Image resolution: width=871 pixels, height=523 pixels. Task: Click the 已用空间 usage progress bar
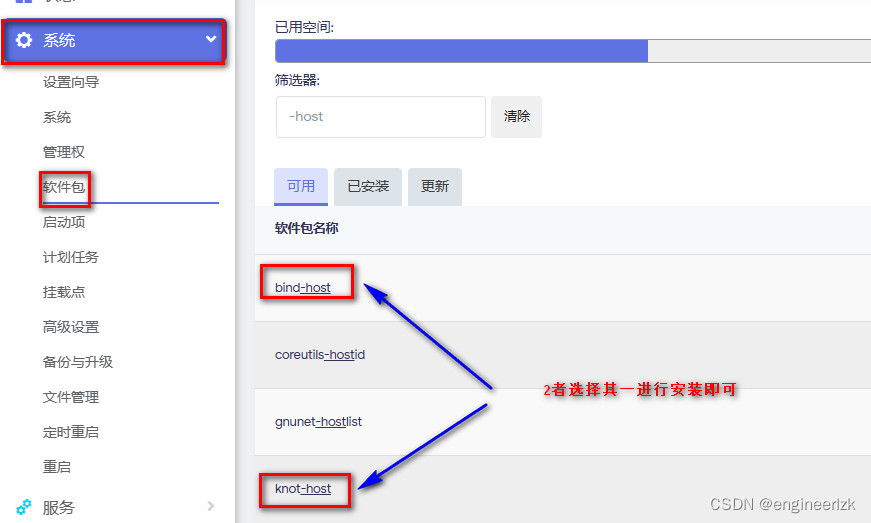(x=573, y=51)
